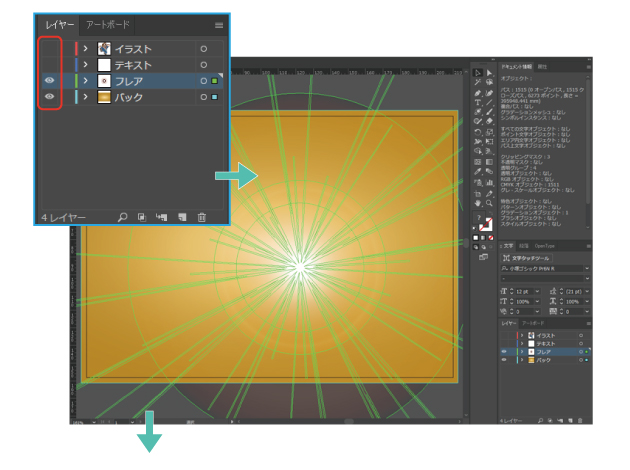
Task: Switch to the アートボード tab
Action: 108,25
